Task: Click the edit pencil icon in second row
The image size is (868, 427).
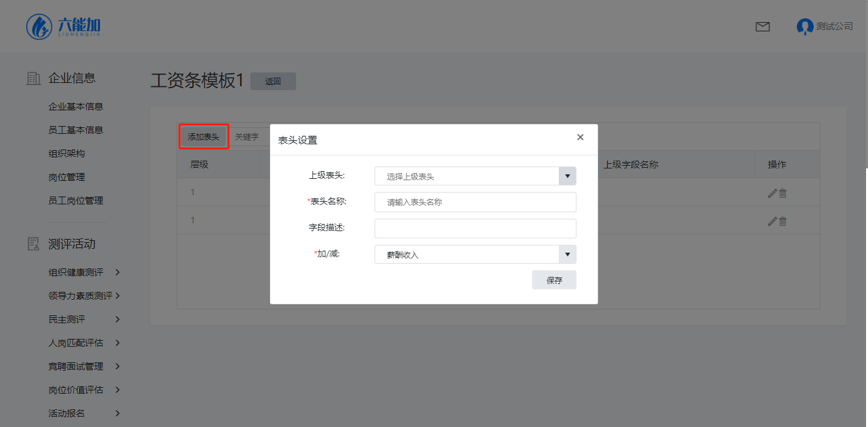Action: (772, 221)
